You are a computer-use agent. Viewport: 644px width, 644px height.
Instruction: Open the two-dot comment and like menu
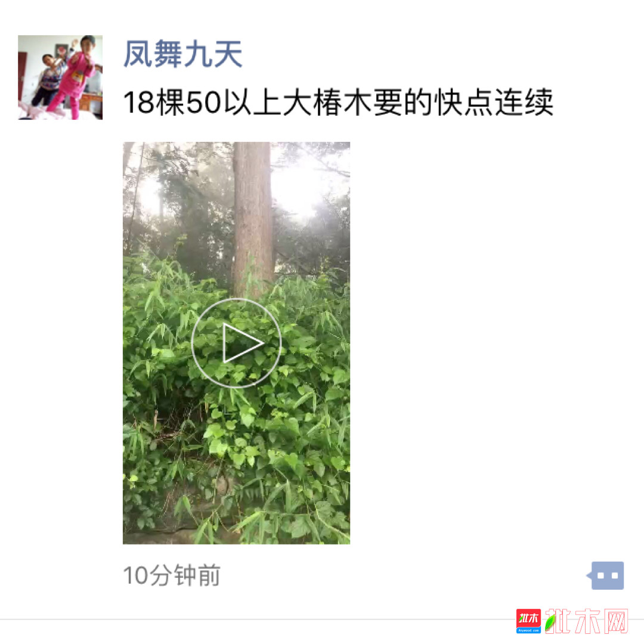[605, 575]
